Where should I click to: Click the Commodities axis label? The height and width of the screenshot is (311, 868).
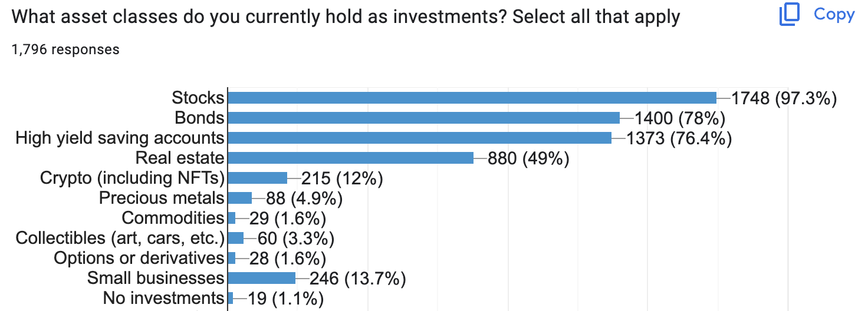click(x=173, y=218)
